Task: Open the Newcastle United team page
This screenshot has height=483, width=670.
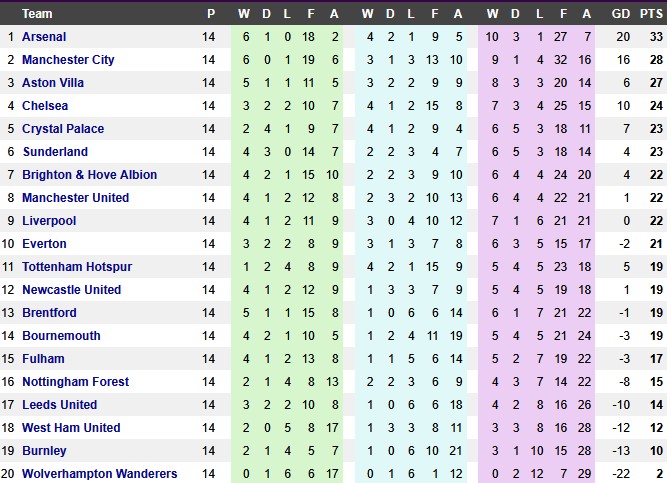Action: coord(71,289)
